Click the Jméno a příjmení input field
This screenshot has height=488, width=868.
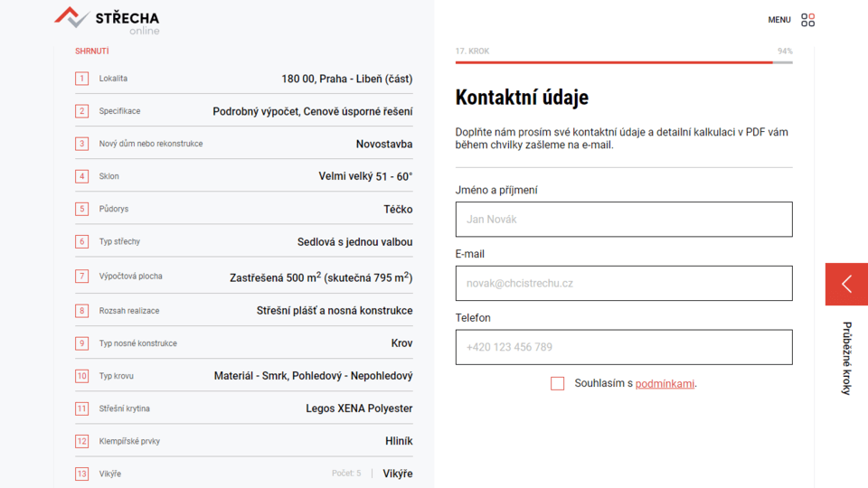[624, 219]
